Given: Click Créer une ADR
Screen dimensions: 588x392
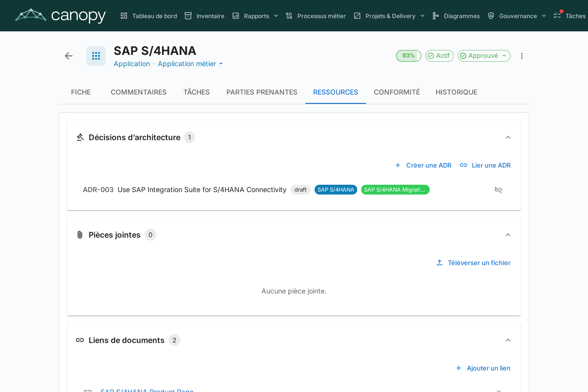Looking at the screenshot, I should click(x=423, y=165).
